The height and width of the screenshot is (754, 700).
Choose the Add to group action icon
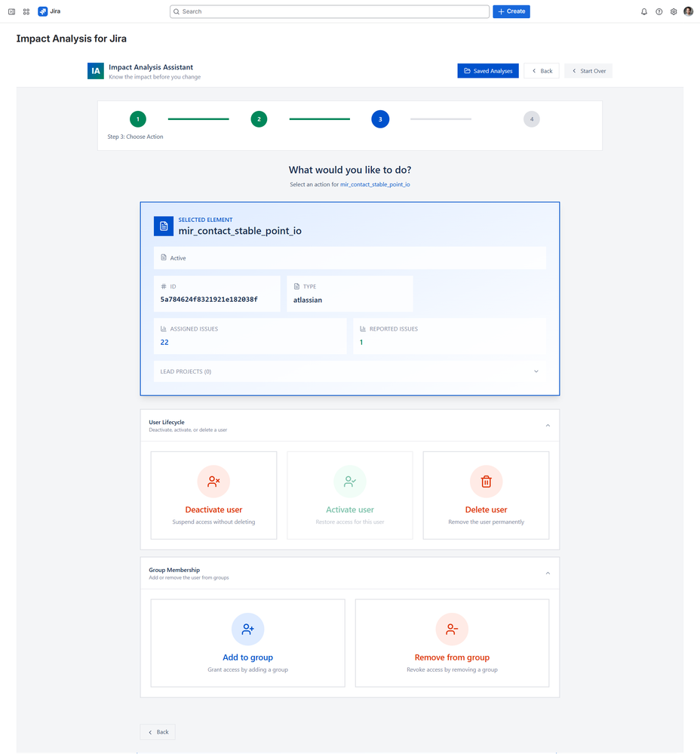247,628
